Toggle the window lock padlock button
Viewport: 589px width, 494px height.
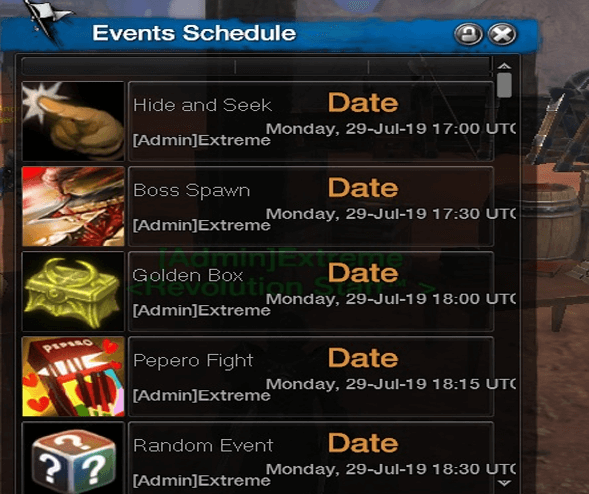click(x=468, y=34)
